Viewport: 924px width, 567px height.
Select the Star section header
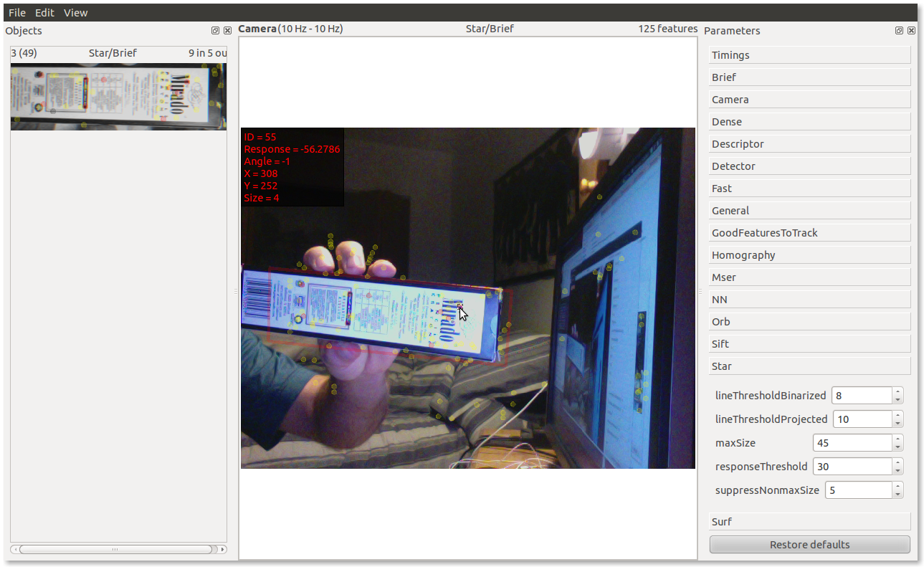click(x=809, y=366)
